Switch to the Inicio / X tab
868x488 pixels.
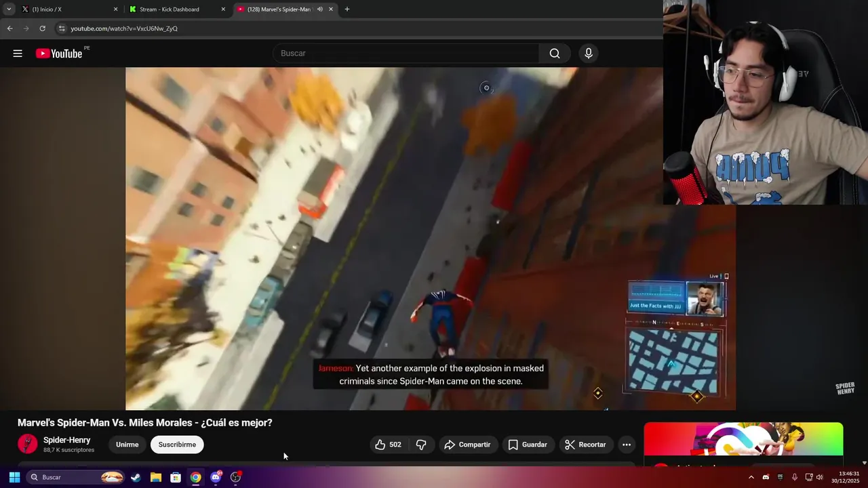tap(68, 9)
